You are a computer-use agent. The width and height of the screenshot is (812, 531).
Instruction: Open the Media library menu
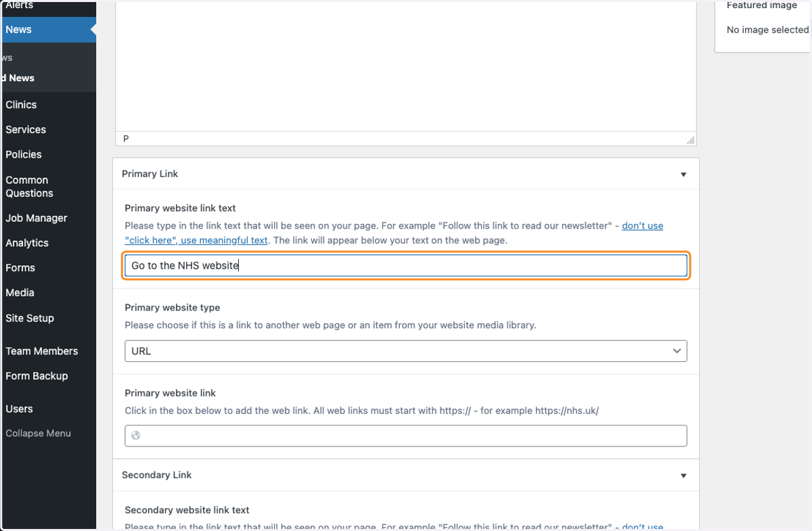(x=20, y=292)
